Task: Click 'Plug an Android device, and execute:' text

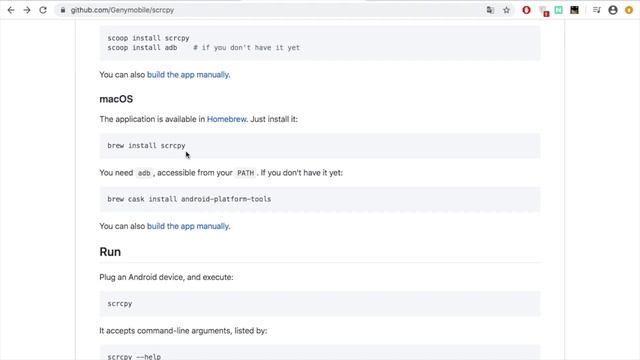Action: pos(166,277)
